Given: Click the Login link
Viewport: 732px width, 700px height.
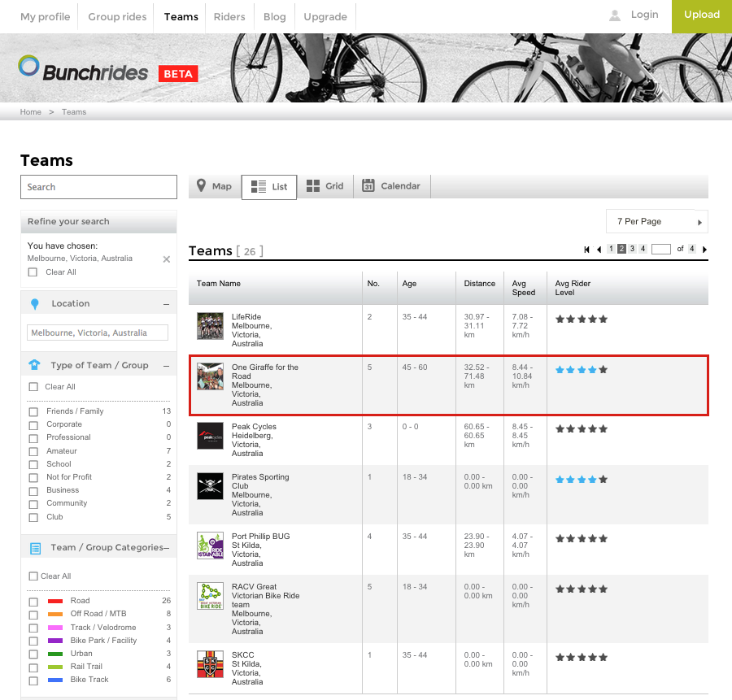Looking at the screenshot, I should click(644, 15).
